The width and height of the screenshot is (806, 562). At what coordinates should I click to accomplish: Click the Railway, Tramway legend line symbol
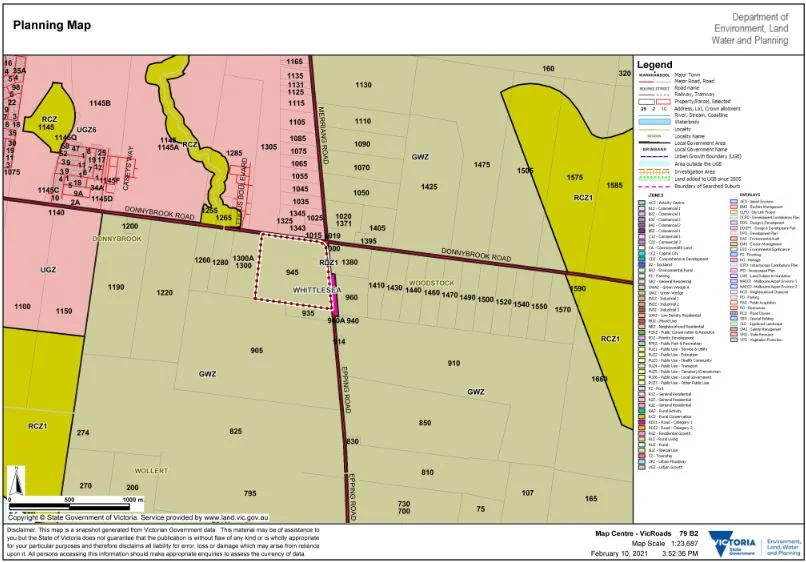pos(656,93)
